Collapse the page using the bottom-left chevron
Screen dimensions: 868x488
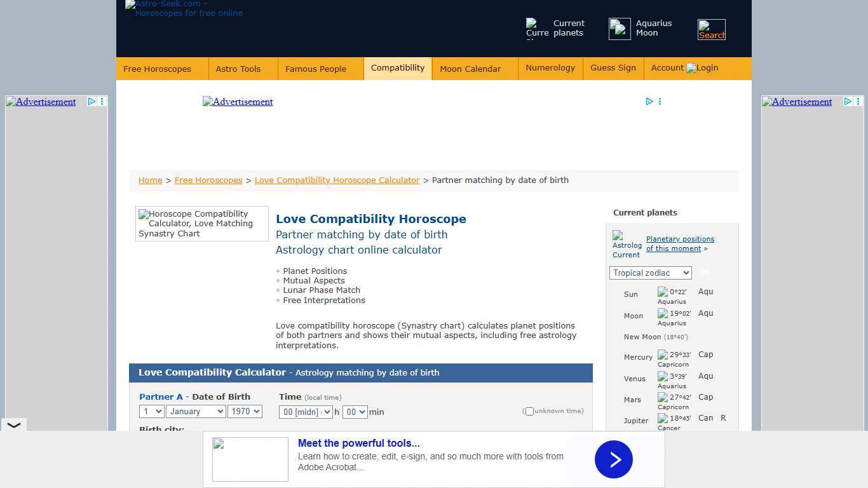point(14,425)
